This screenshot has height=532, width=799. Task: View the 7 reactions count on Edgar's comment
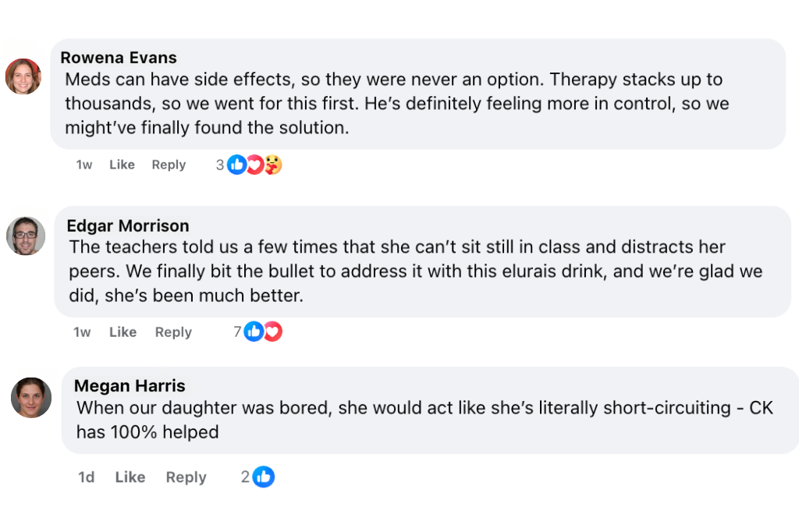click(237, 332)
